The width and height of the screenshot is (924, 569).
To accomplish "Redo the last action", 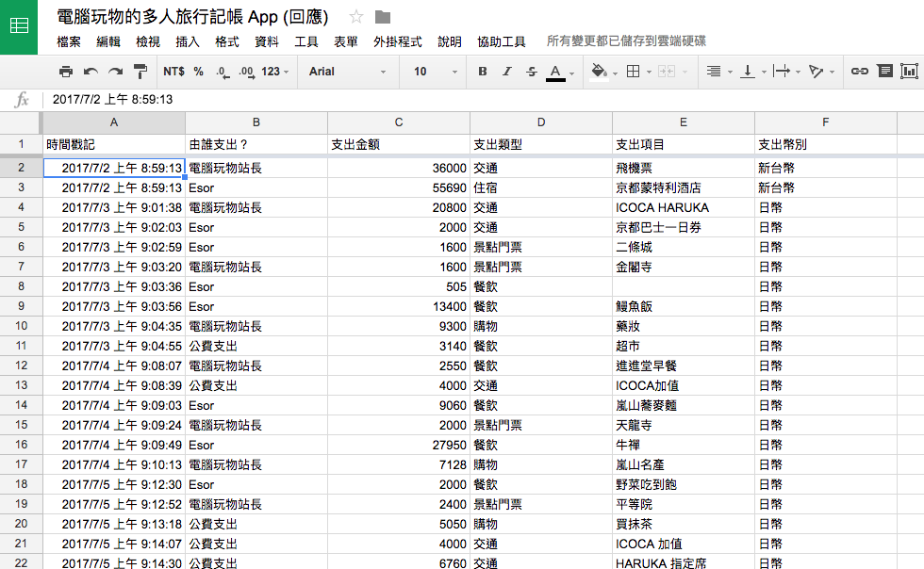I will [x=115, y=72].
